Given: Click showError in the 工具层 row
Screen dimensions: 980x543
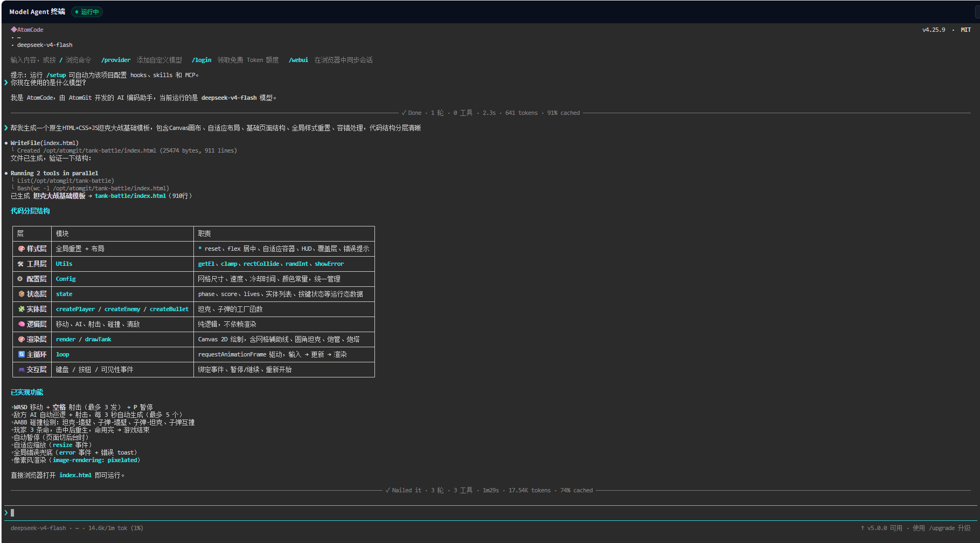Looking at the screenshot, I should tap(329, 264).
